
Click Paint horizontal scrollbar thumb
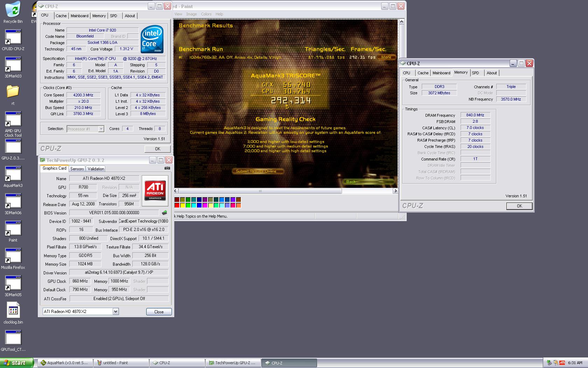point(260,191)
